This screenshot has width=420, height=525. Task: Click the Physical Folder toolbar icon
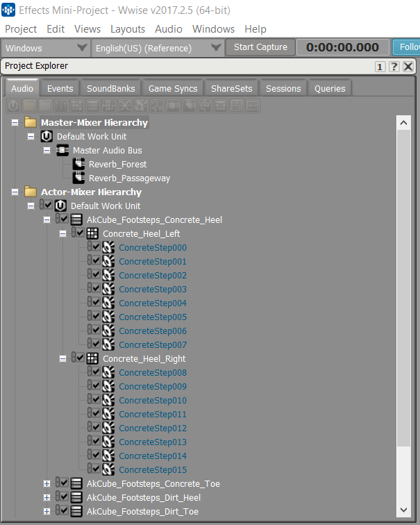[x=29, y=106]
